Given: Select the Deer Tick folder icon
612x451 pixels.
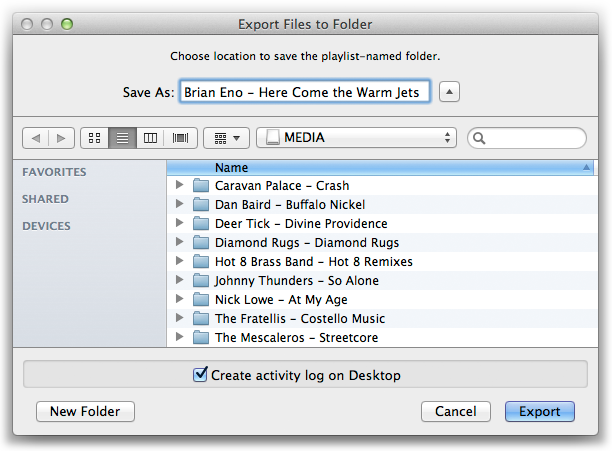Looking at the screenshot, I should [201, 223].
